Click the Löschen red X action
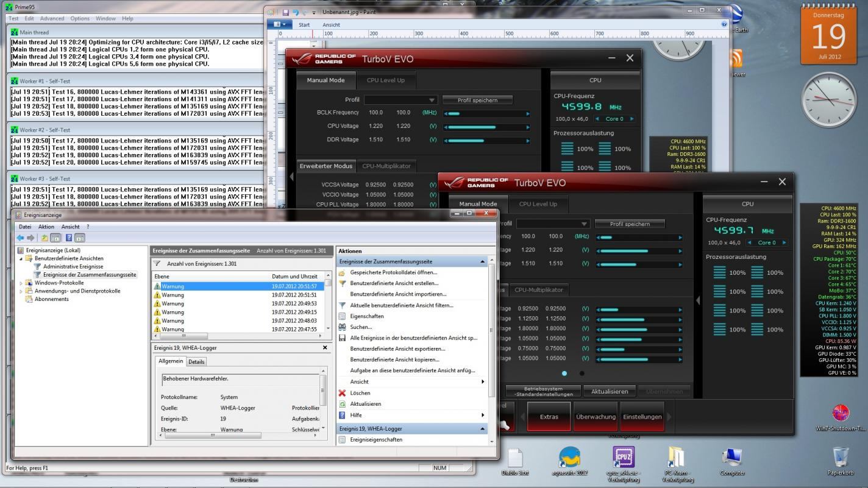The height and width of the screenshot is (488, 868). tap(342, 393)
